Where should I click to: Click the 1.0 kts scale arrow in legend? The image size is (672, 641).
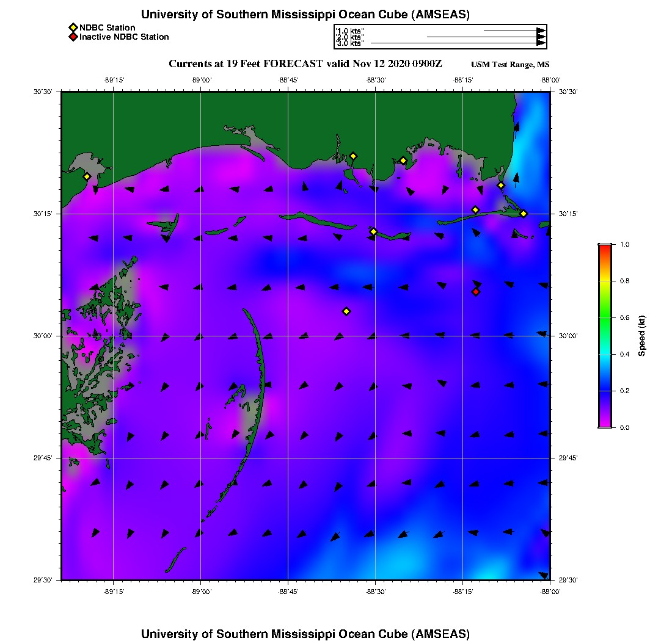pyautogui.click(x=514, y=30)
